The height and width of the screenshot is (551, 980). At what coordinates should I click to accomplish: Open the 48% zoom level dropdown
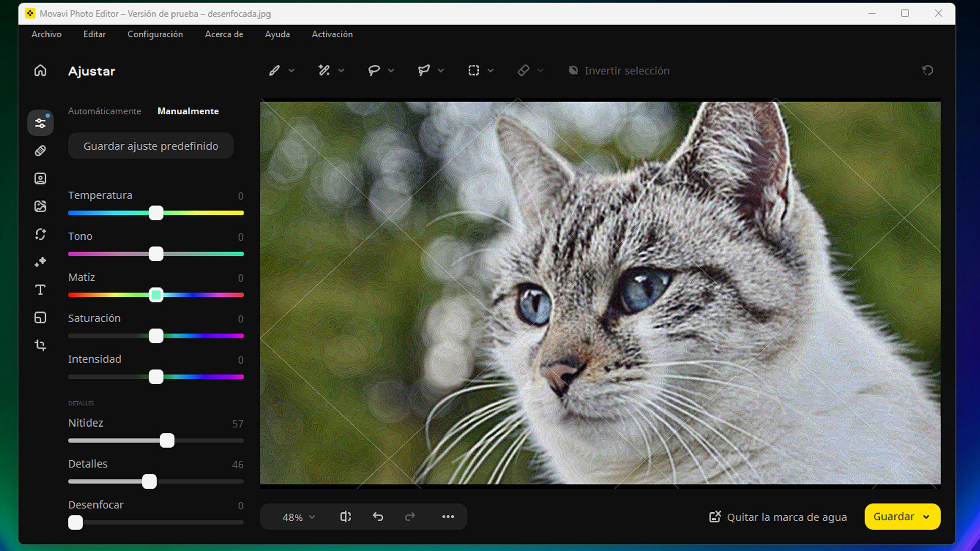(x=299, y=517)
